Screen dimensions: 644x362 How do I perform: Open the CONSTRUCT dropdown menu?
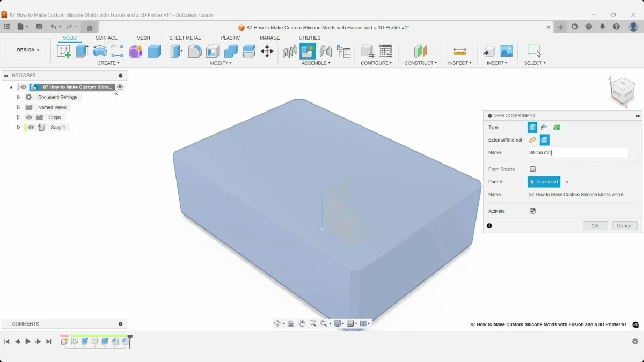(x=421, y=63)
